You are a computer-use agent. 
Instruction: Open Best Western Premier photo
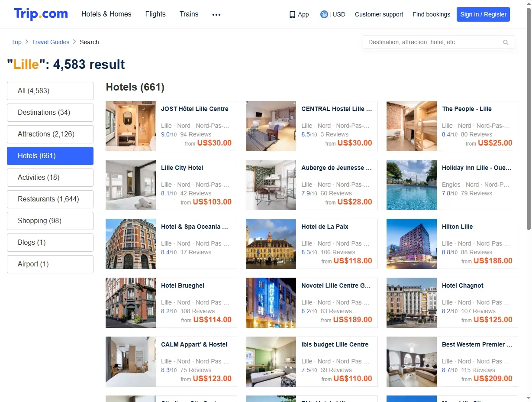412,362
